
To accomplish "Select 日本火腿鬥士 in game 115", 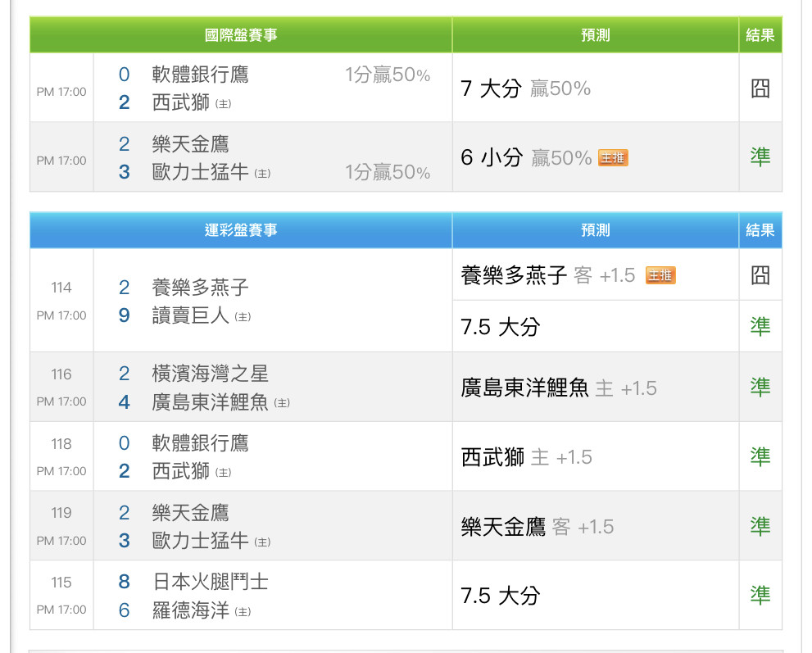I will [x=211, y=582].
